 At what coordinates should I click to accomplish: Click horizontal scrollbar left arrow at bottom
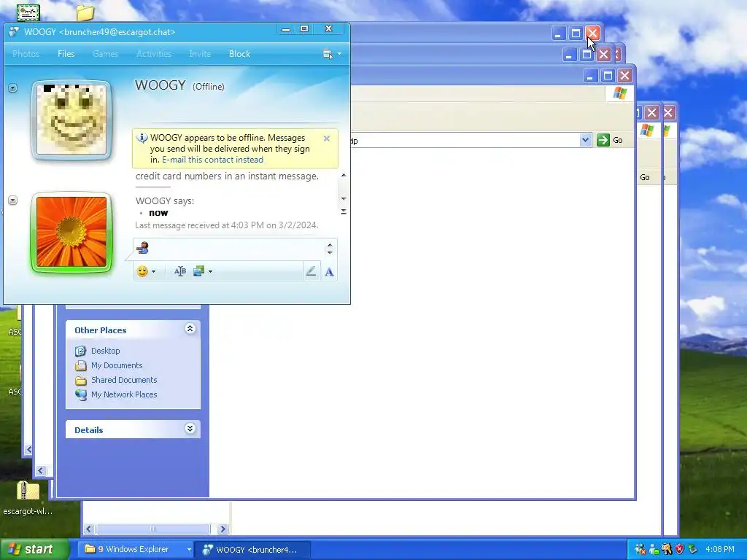pyautogui.click(x=88, y=529)
